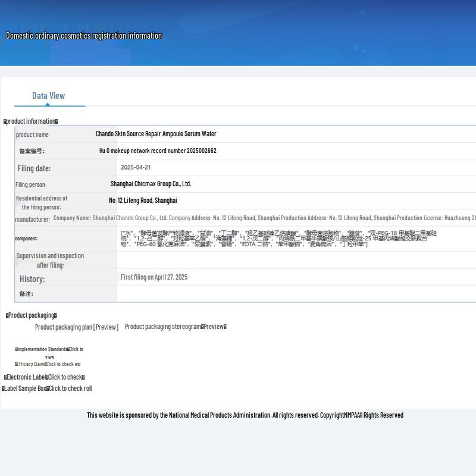Image resolution: width=476 pixels, height=476 pixels.
Task: Select the filing date 2025-04-21
Action: click(x=136, y=167)
